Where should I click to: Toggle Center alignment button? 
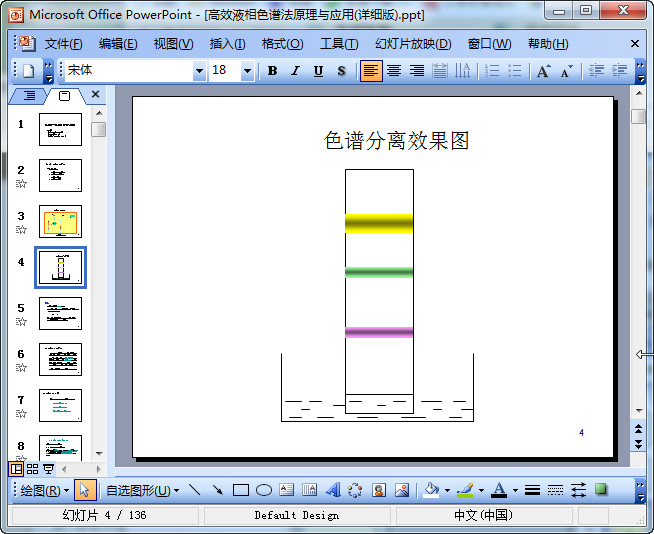coord(394,71)
